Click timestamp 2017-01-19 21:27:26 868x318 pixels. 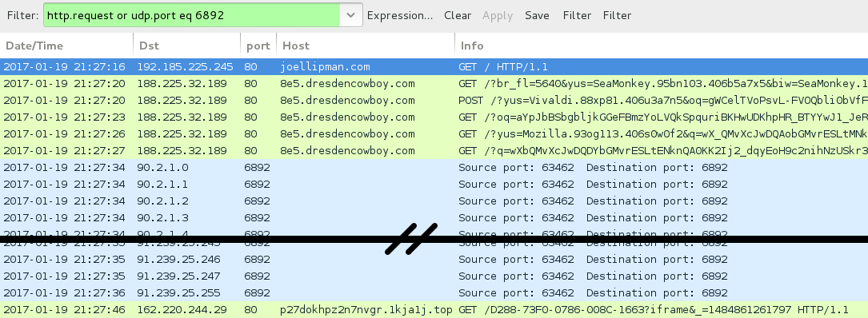coord(64,134)
